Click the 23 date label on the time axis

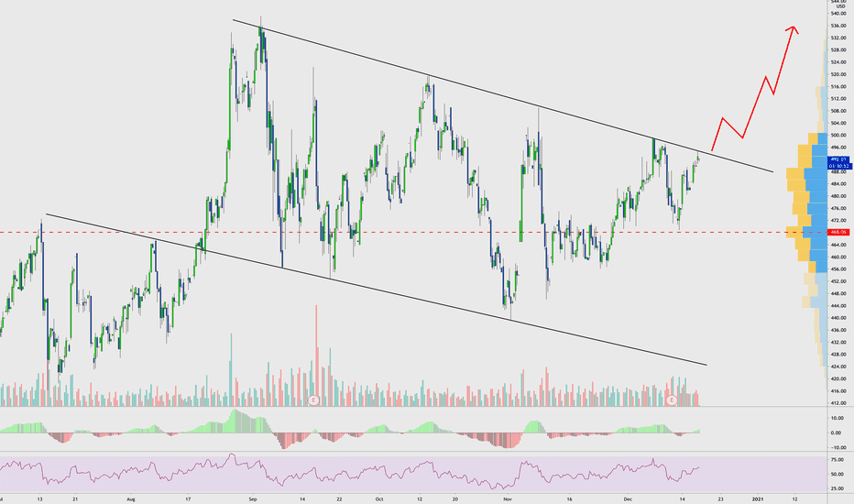[x=720, y=499]
